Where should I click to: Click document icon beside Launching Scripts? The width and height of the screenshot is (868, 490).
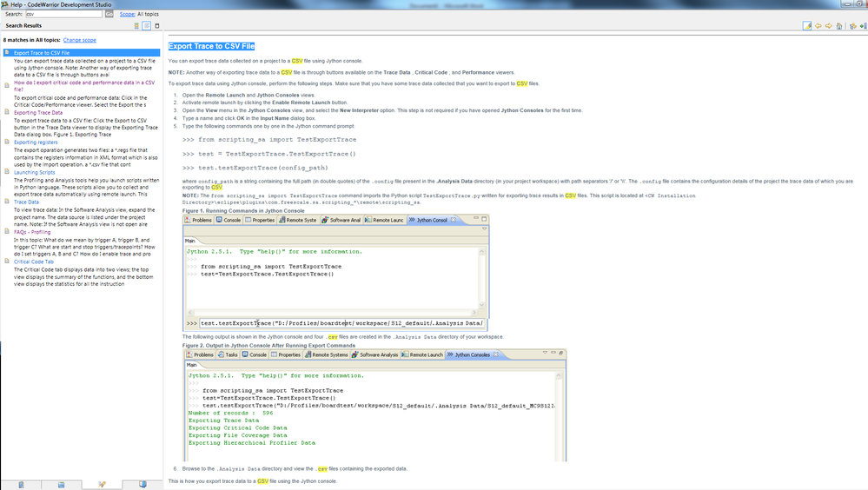pyautogui.click(x=7, y=172)
